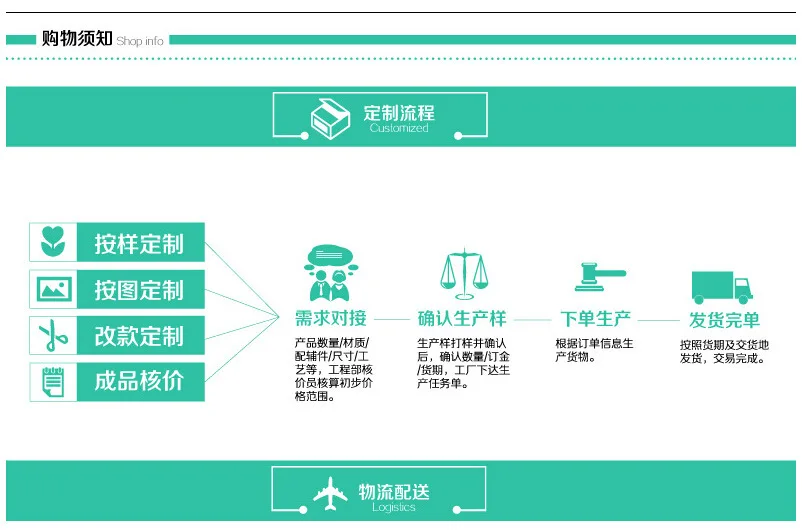The image size is (802, 530).
Task: Click the description 根据订单信息生产货物
Action: pos(594,350)
